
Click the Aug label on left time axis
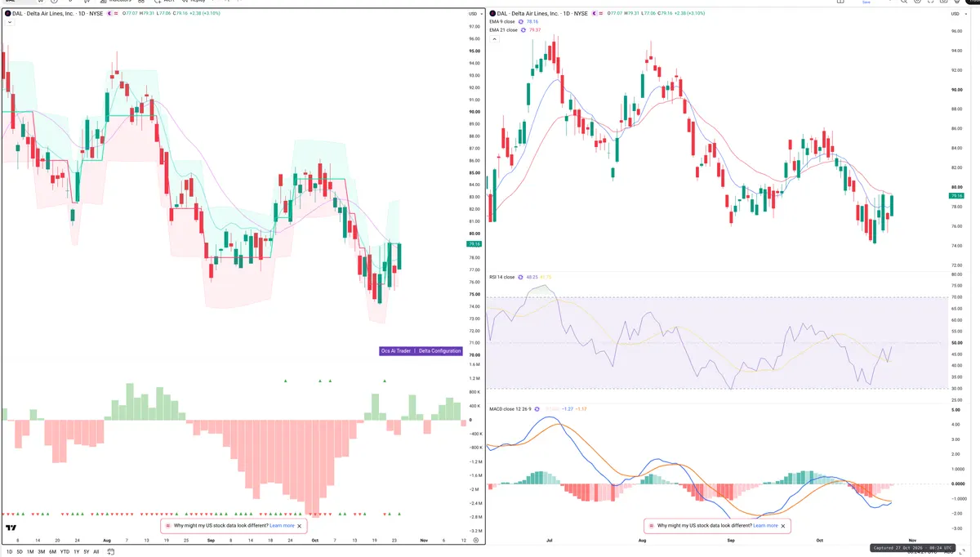point(107,541)
